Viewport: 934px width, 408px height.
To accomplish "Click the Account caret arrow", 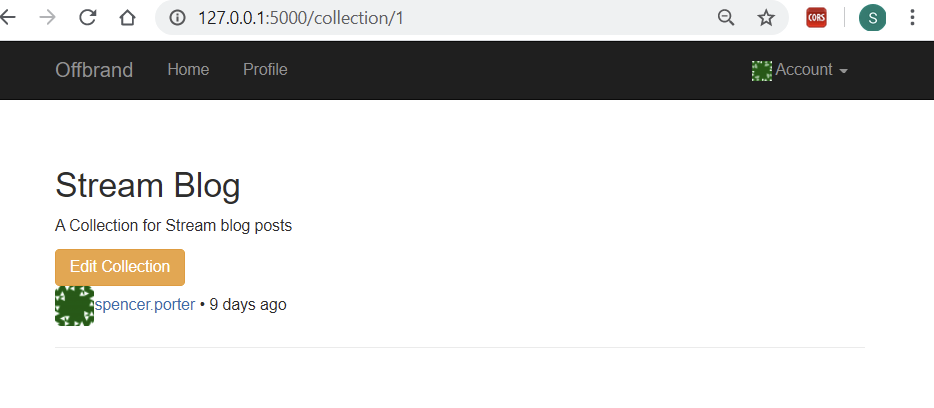I will [x=843, y=71].
